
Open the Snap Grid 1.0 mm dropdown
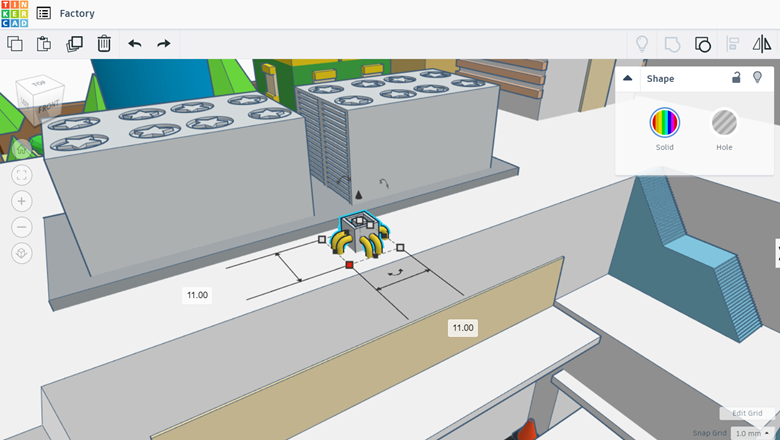752,434
